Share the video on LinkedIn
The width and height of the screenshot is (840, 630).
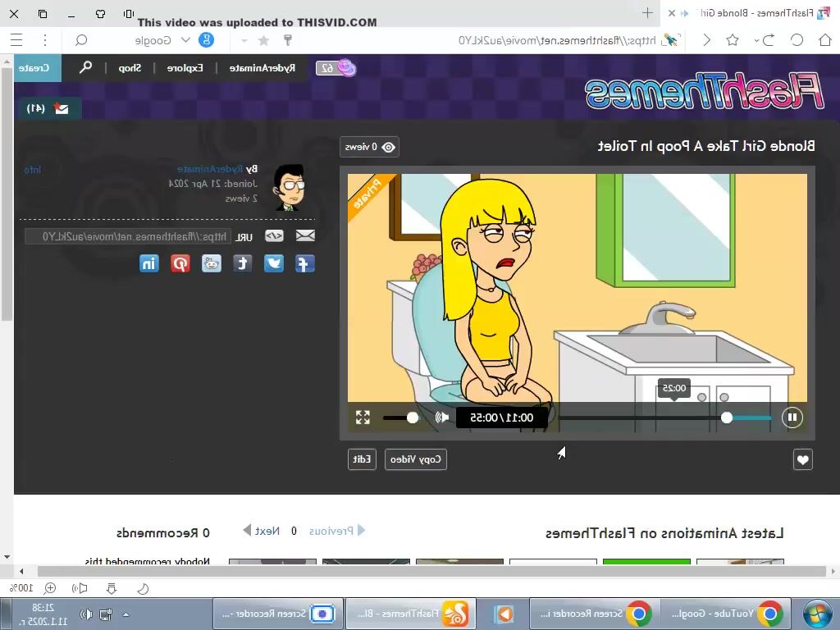(x=149, y=263)
